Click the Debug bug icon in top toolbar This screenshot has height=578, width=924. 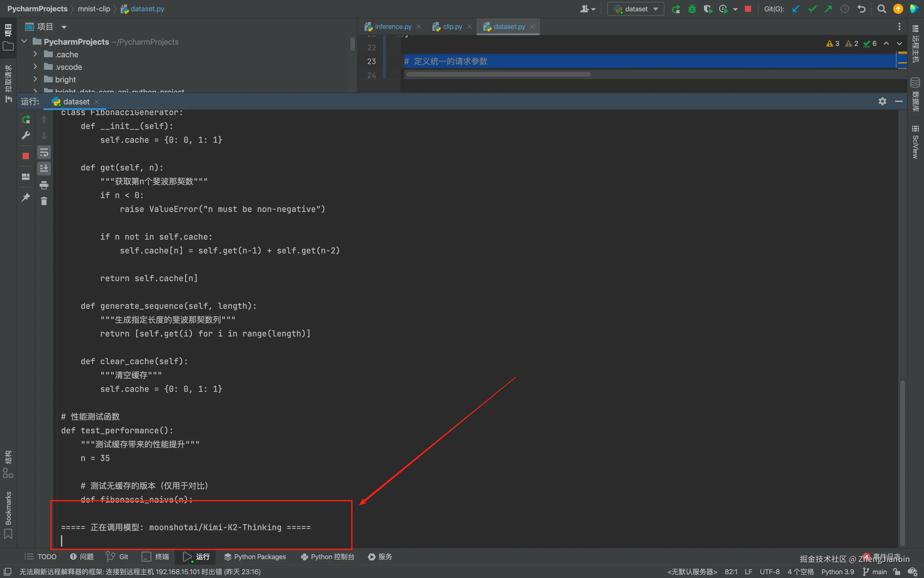692,9
